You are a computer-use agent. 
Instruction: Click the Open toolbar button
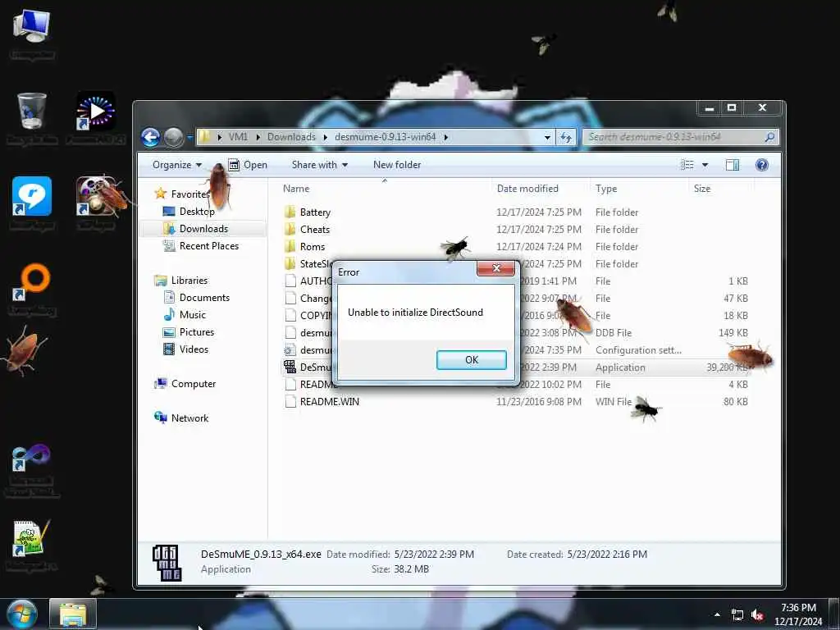pos(248,165)
